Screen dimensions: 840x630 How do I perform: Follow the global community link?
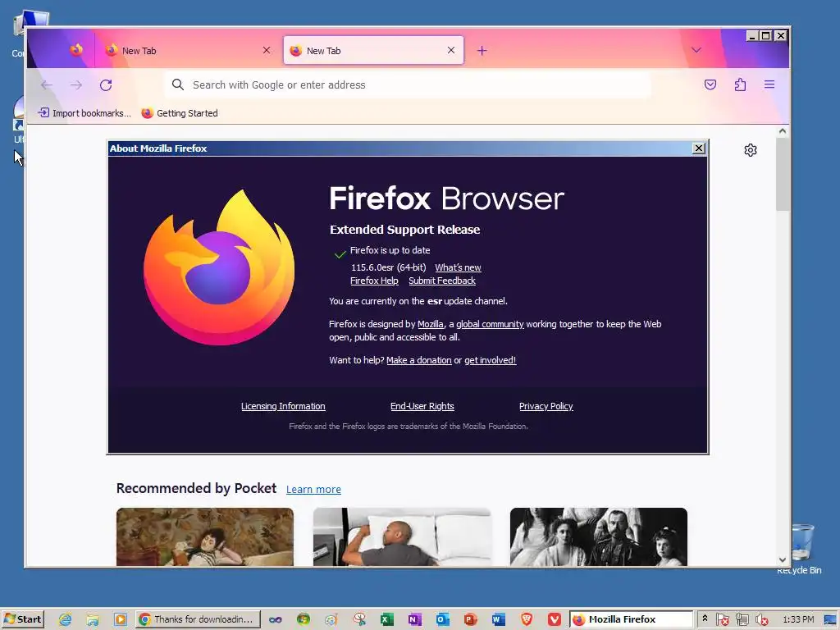[x=490, y=324]
